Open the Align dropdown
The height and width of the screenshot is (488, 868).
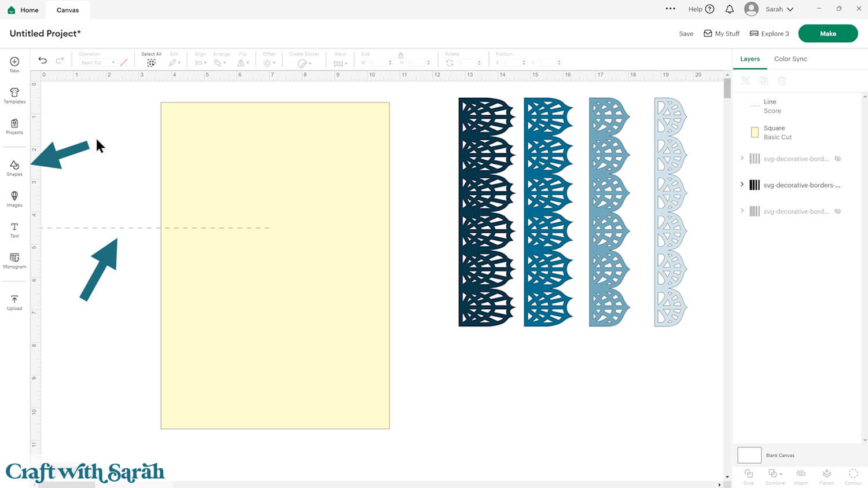[x=200, y=63]
